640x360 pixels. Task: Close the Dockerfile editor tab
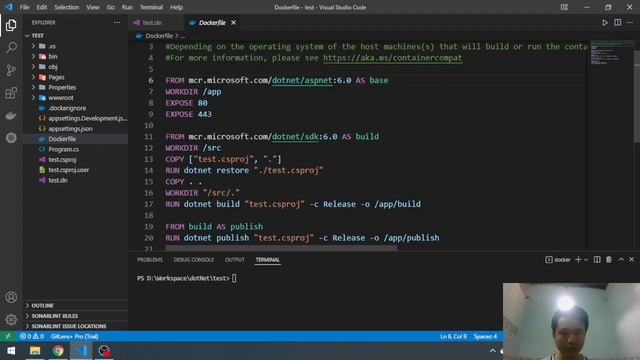[233, 22]
